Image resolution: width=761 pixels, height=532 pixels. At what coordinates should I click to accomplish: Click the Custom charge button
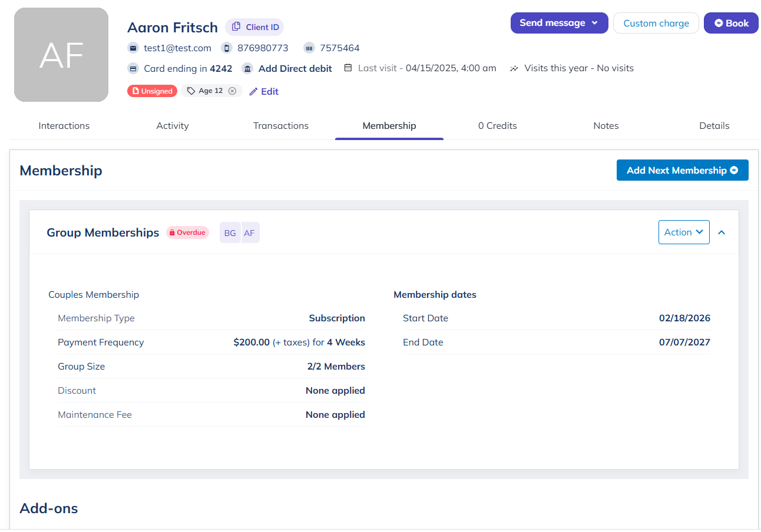point(656,23)
